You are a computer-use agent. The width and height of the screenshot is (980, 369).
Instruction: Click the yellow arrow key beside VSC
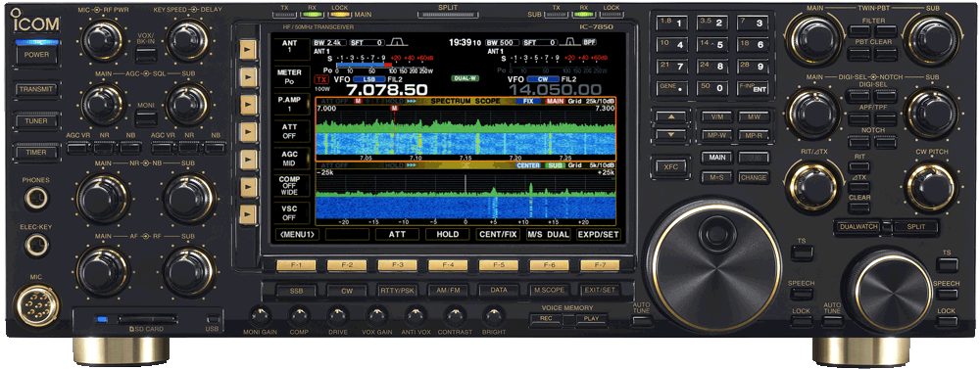pos(248,214)
